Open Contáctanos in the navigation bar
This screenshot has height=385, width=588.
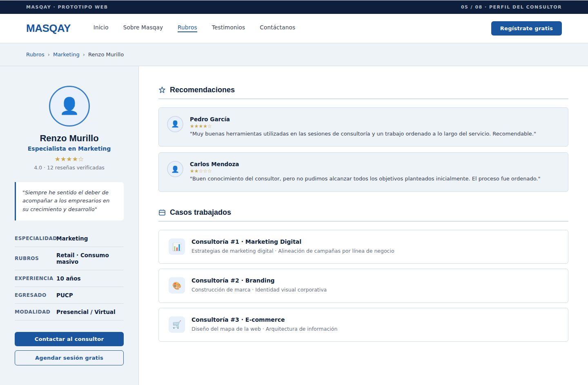277,27
